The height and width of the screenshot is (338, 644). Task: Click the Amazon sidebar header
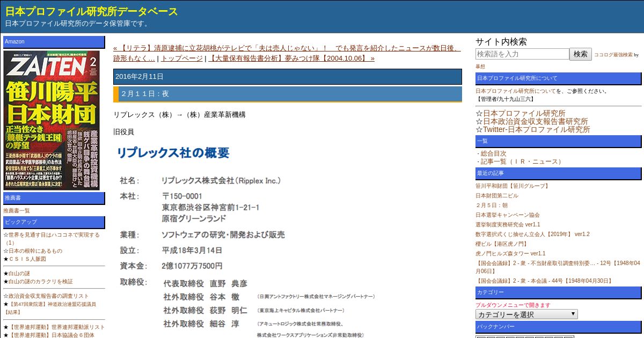(x=54, y=42)
